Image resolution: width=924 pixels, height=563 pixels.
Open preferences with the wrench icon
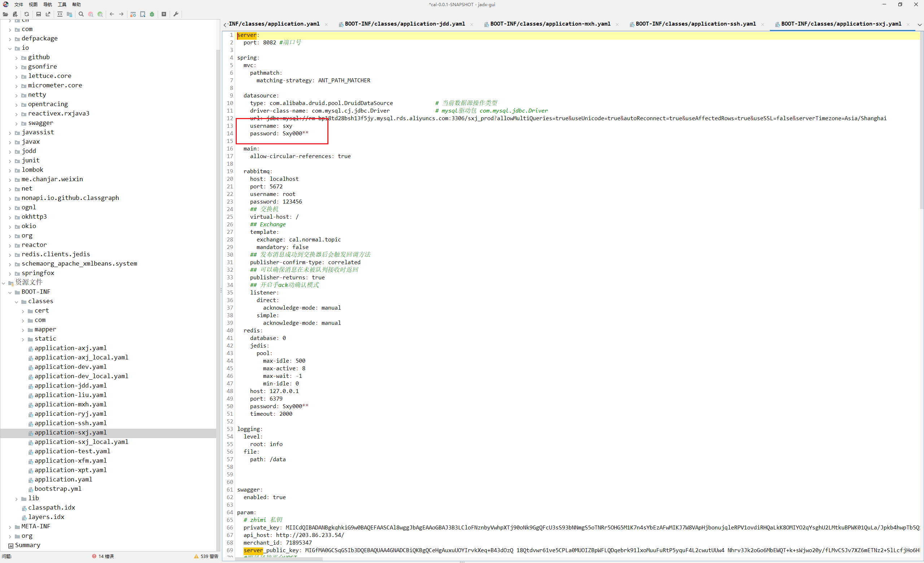pos(176,14)
